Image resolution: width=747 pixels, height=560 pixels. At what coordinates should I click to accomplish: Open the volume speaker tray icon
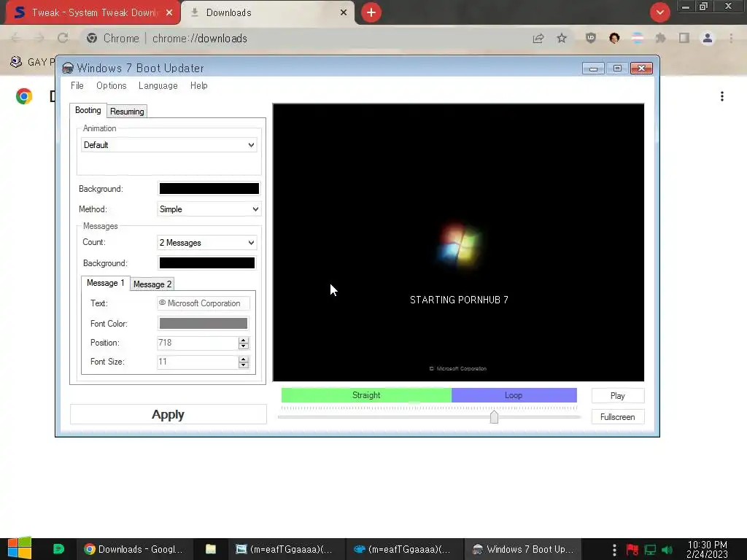[x=667, y=550]
